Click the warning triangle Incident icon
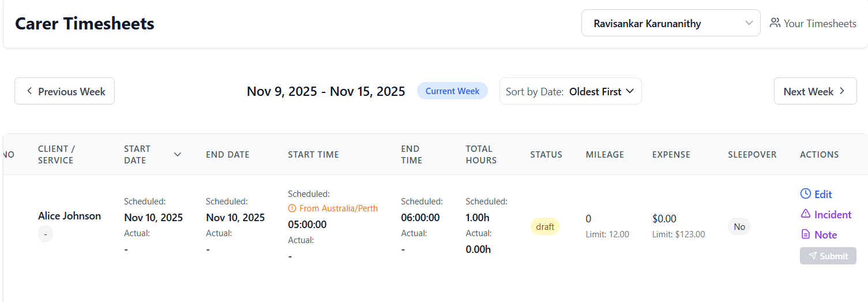This screenshot has height=302, width=868. click(x=806, y=214)
